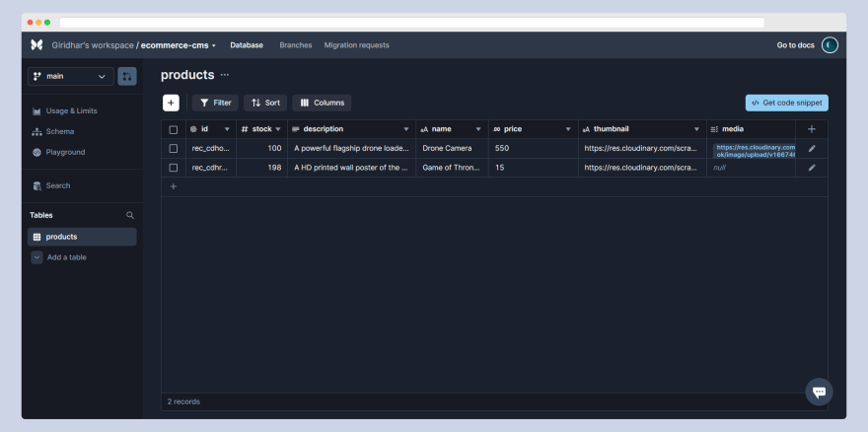Follow the Go to docs link
868x432 pixels.
[795, 45]
